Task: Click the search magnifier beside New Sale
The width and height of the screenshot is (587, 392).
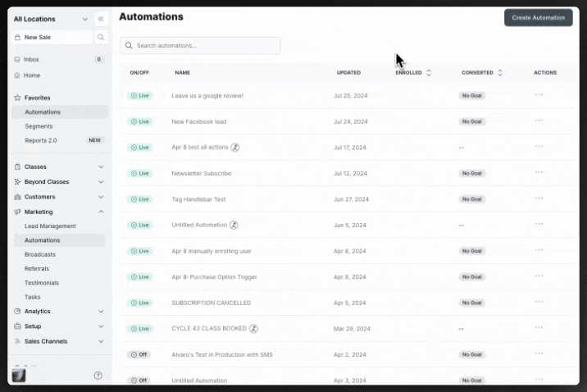Action: [x=101, y=37]
